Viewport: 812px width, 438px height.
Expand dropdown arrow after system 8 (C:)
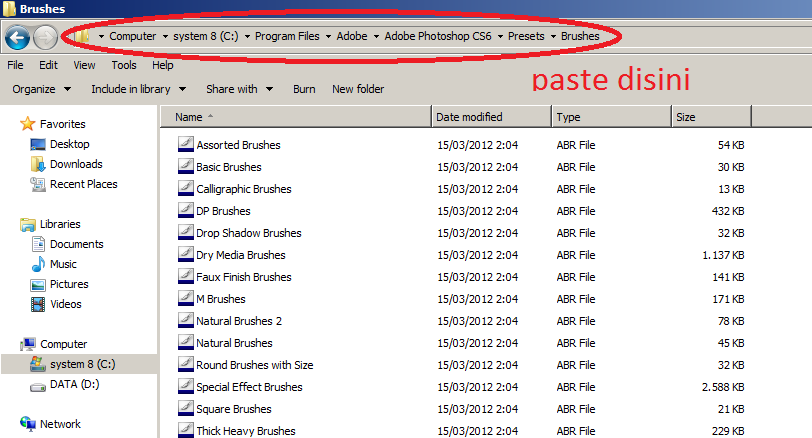(x=247, y=37)
